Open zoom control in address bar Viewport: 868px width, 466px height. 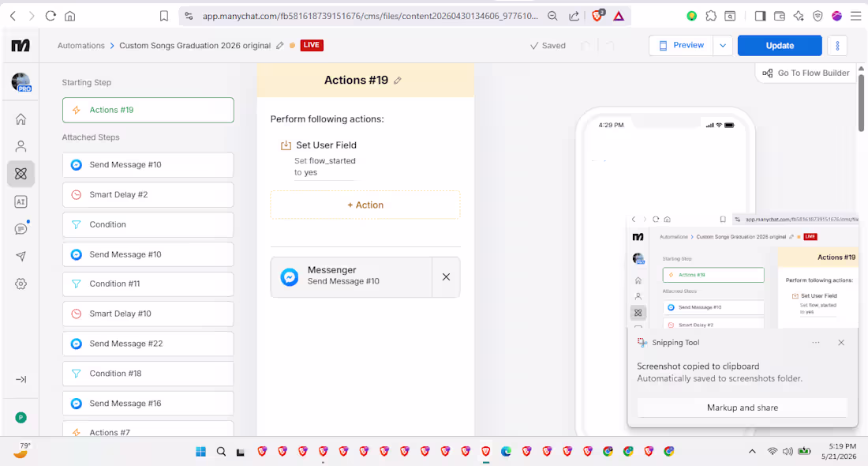(x=552, y=16)
